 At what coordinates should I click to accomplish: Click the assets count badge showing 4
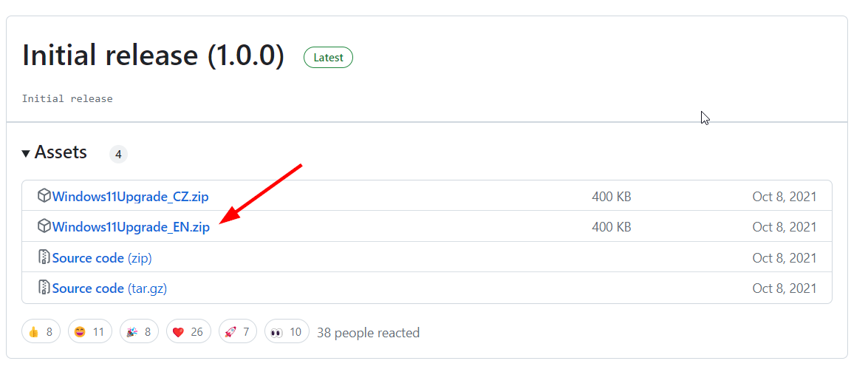118,154
